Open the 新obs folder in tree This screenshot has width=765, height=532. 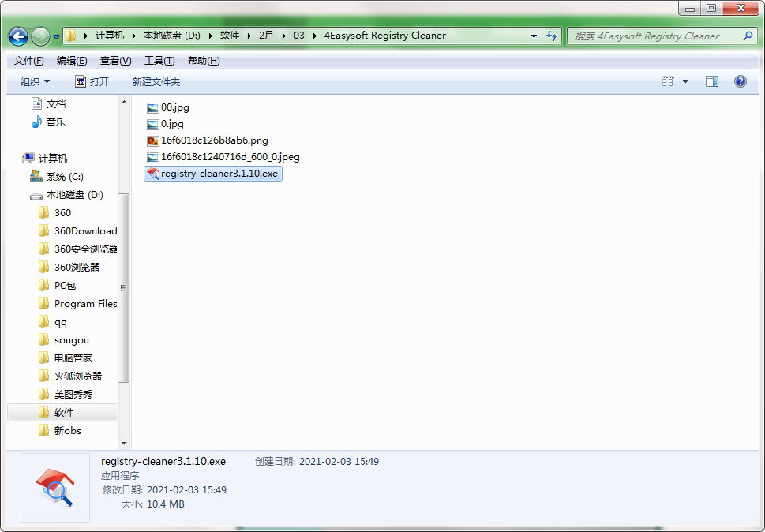coord(60,431)
